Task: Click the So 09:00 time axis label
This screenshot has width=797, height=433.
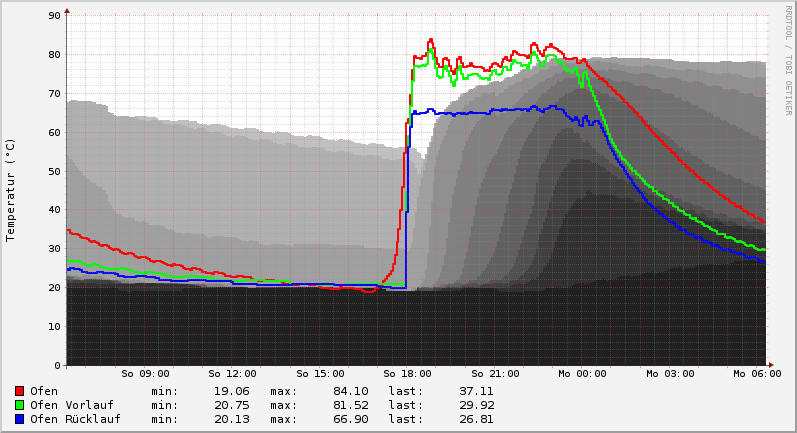Action: coord(145,374)
